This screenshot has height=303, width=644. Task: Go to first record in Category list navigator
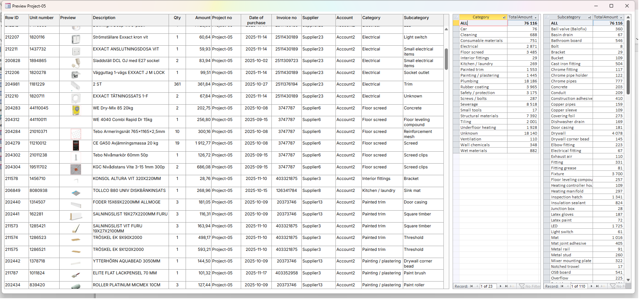471,286
